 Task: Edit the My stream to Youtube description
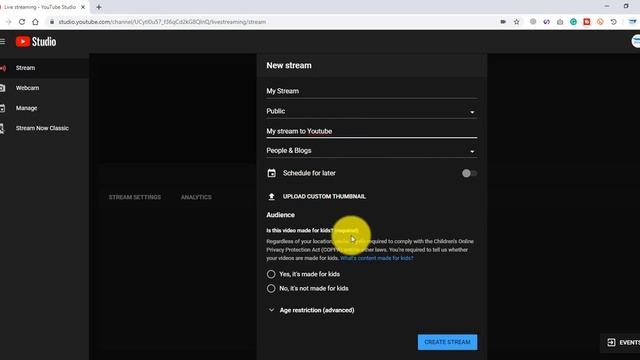[371, 131]
